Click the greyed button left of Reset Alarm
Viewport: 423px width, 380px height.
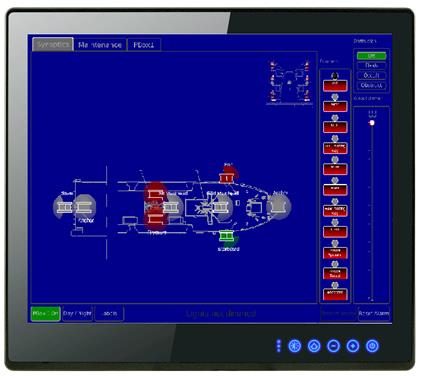point(339,314)
